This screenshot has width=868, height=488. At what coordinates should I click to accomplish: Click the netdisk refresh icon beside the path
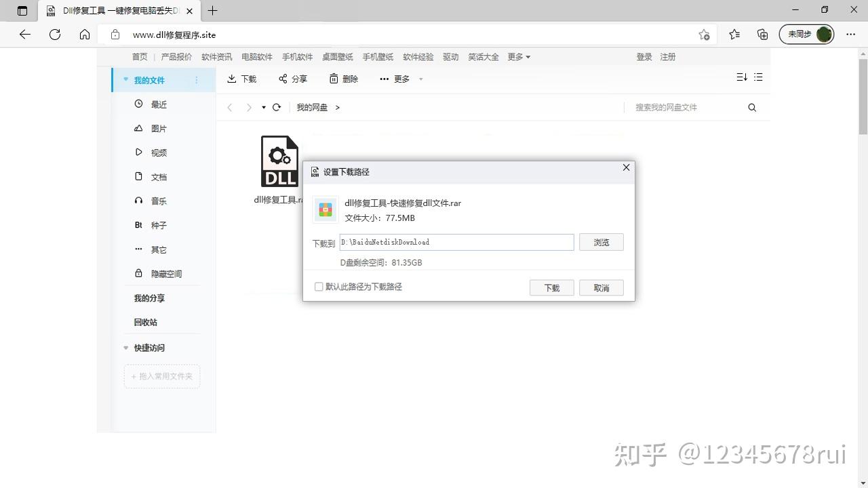pyautogui.click(x=277, y=107)
